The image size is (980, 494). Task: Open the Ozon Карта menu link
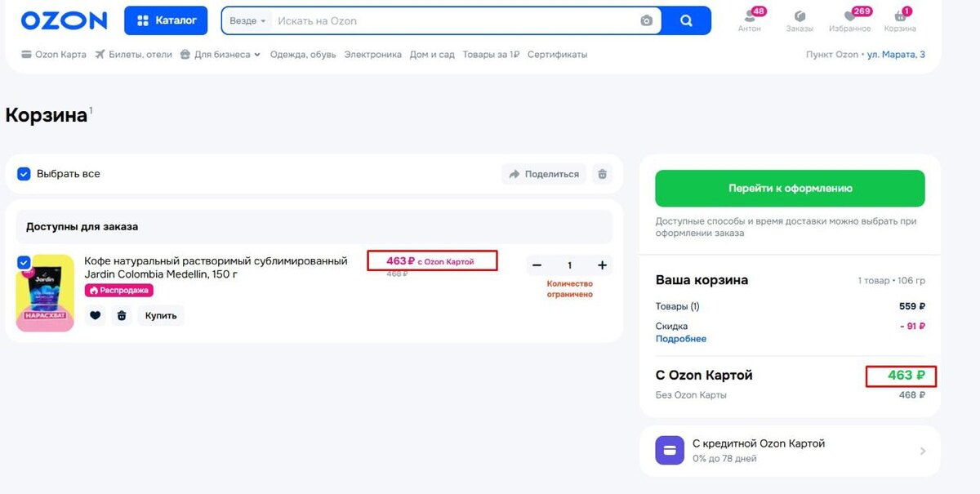53,55
